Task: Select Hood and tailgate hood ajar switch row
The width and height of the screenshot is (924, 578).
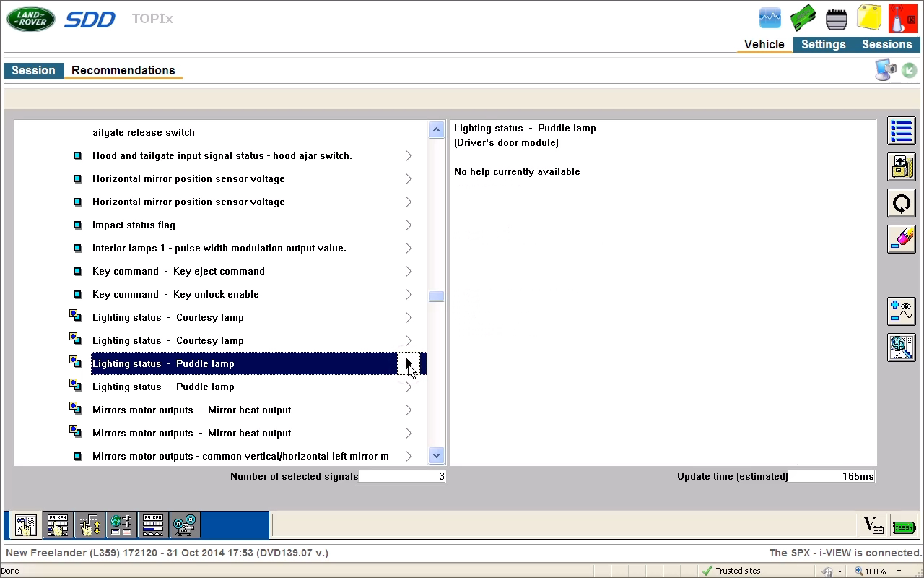Action: pos(222,155)
